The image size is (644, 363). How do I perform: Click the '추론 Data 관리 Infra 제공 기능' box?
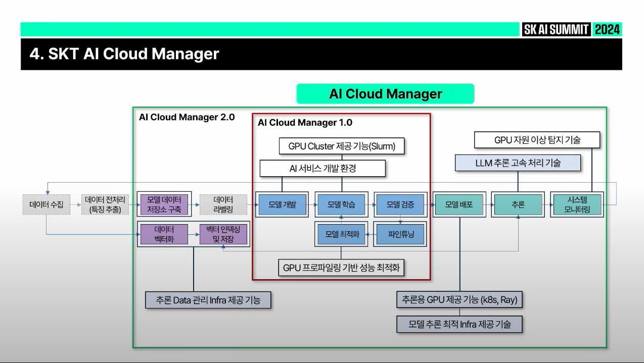208,300
